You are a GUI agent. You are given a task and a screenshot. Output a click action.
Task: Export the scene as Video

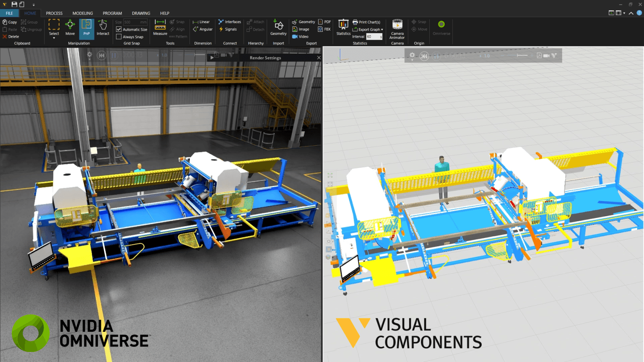[300, 36]
